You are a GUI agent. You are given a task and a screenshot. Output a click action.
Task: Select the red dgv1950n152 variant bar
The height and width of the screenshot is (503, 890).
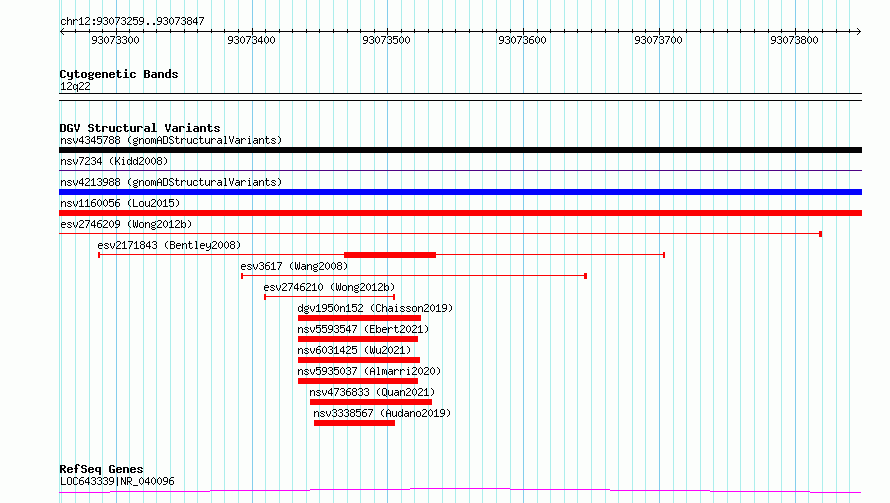359,318
